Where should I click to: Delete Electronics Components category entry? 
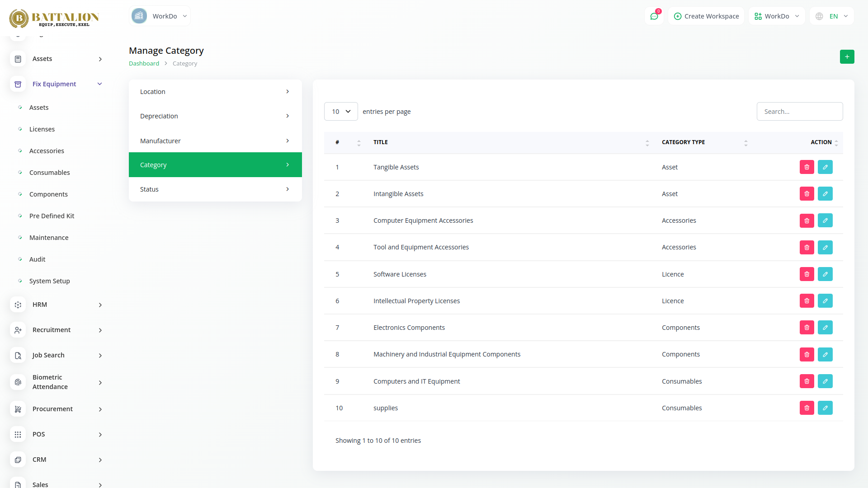807,328
